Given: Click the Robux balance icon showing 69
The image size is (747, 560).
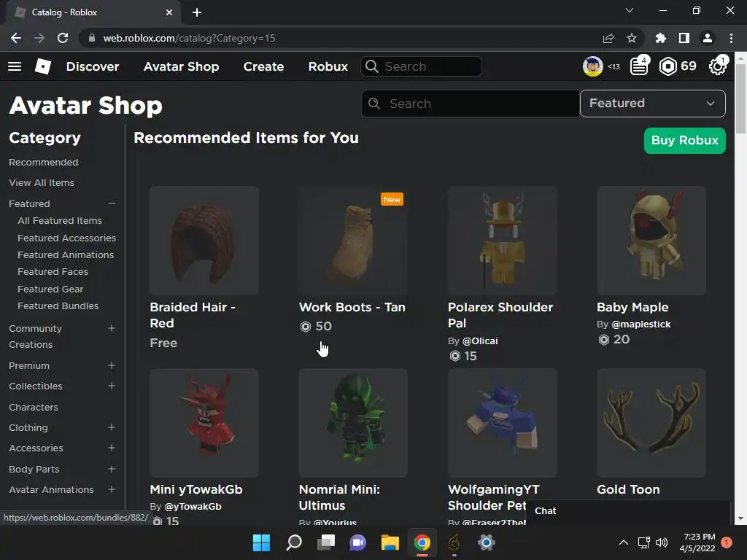Looking at the screenshot, I should (667, 66).
